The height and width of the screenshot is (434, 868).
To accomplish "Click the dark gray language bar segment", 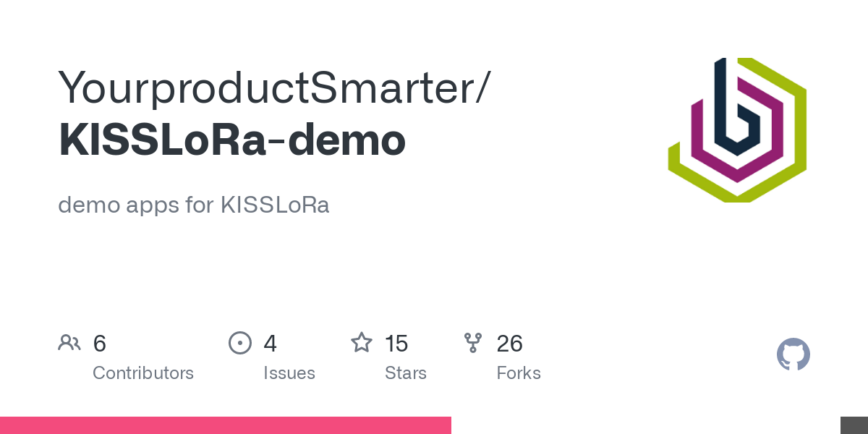I will coord(854,425).
